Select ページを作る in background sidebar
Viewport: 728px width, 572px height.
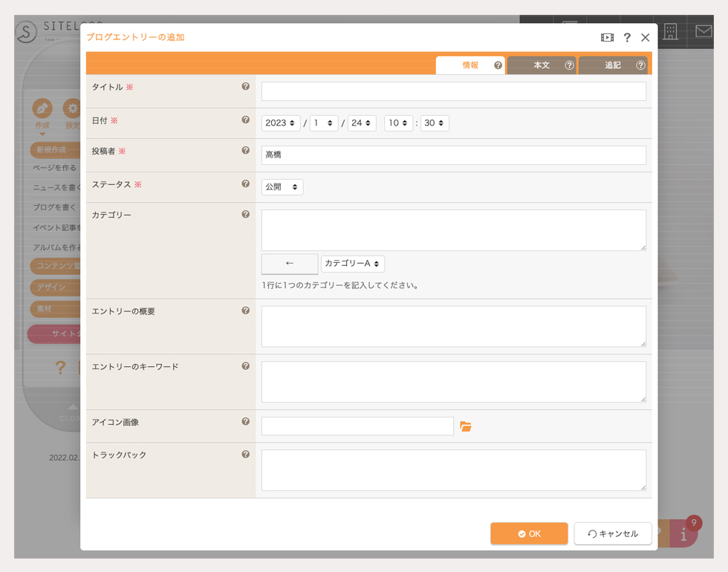pyautogui.click(x=55, y=168)
